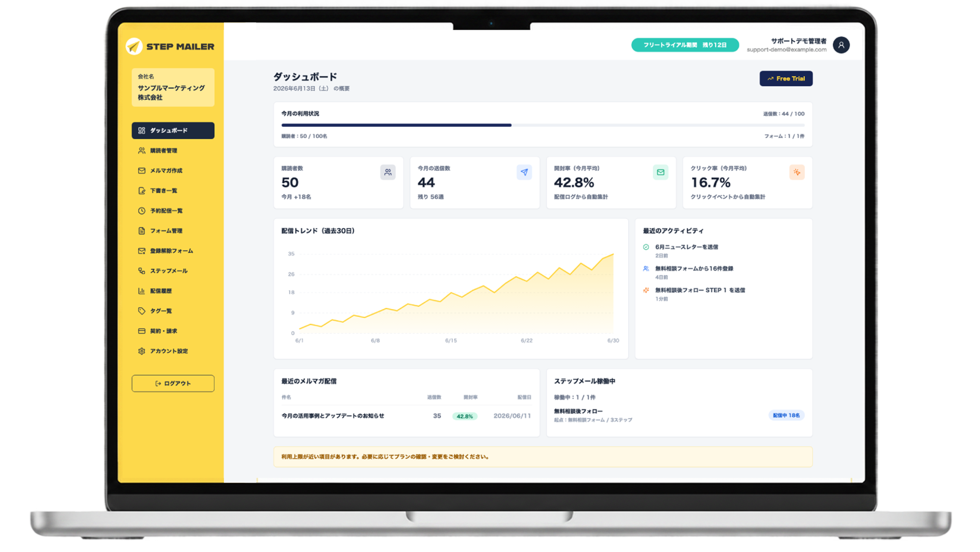980x552 pixels.
Task: Click the 今月 +18名 subscriber growth text
Action: 296,197
